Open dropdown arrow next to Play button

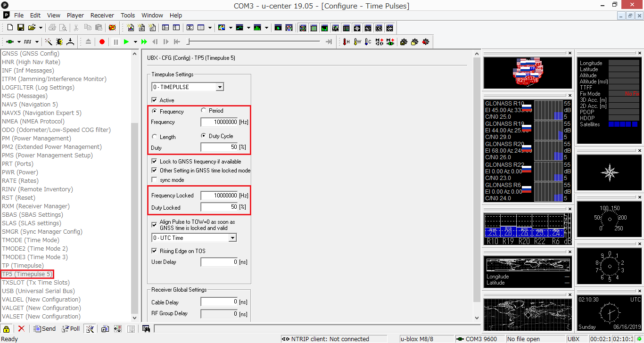(x=135, y=42)
